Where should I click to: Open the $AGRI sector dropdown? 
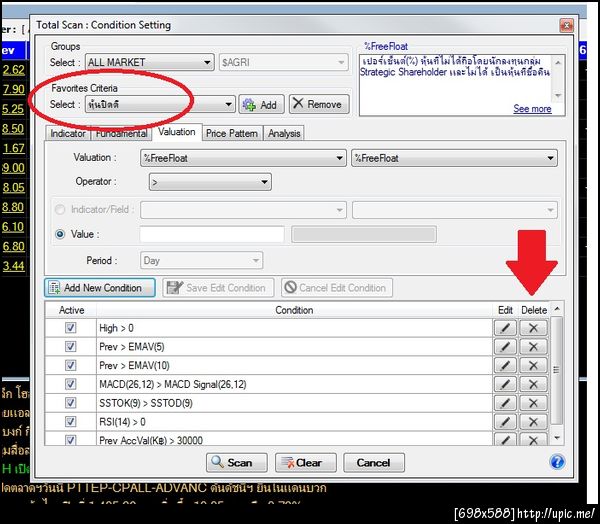point(284,62)
